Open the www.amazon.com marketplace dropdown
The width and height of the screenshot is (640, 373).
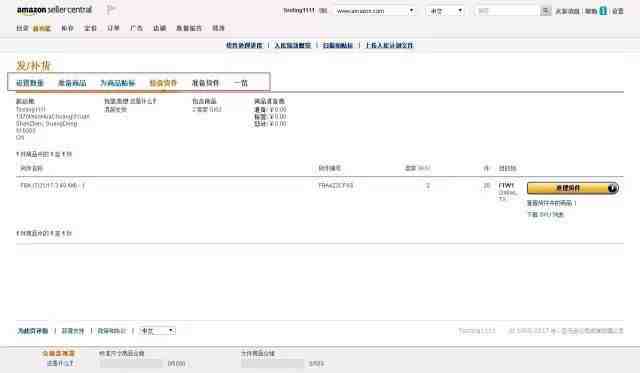(x=375, y=11)
